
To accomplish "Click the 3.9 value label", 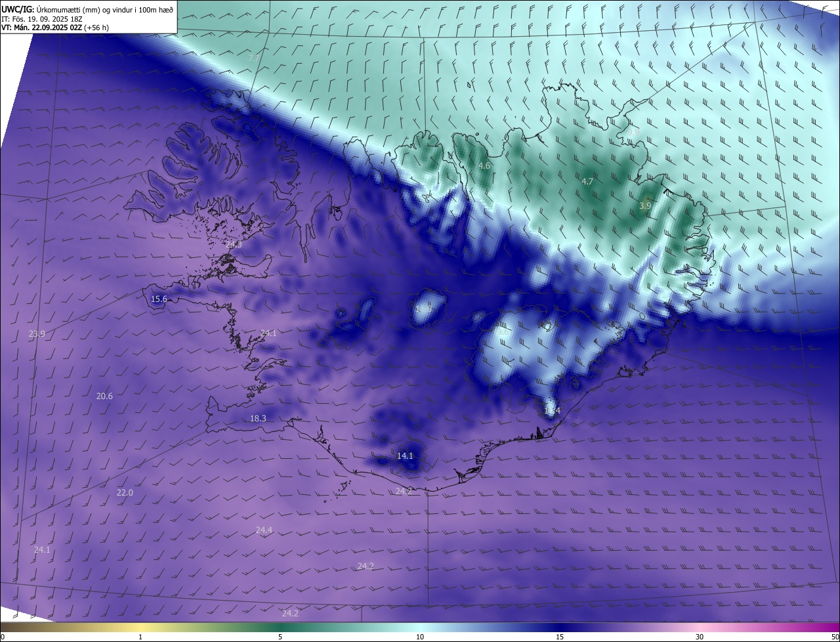I will [645, 205].
